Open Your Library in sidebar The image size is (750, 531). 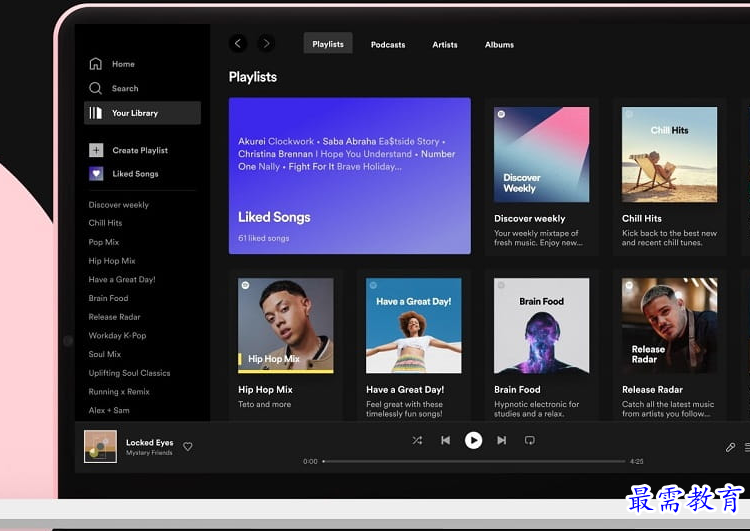tap(142, 113)
